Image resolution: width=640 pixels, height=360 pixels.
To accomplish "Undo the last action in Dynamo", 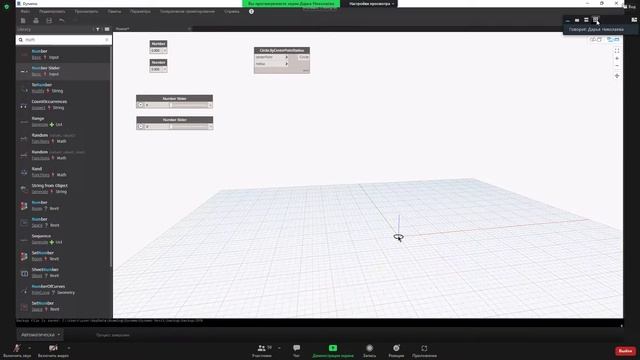I will [62, 20].
